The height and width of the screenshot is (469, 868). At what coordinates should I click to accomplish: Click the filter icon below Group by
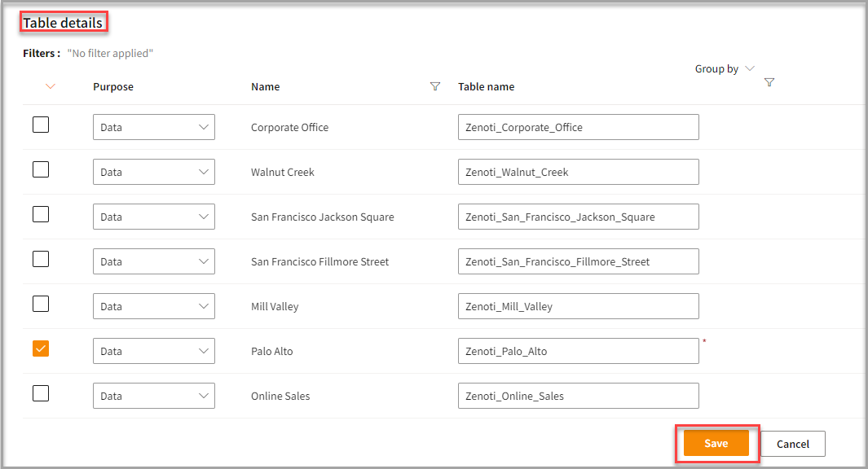point(769,82)
